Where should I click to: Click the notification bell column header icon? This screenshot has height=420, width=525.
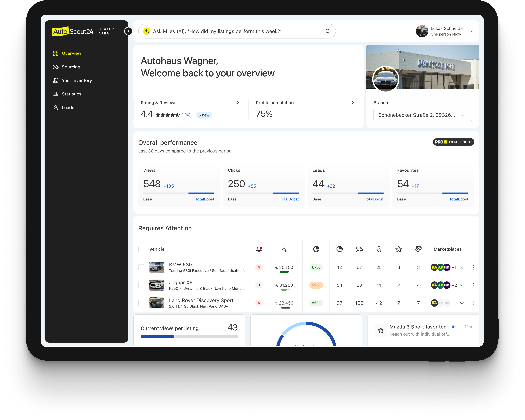click(259, 249)
